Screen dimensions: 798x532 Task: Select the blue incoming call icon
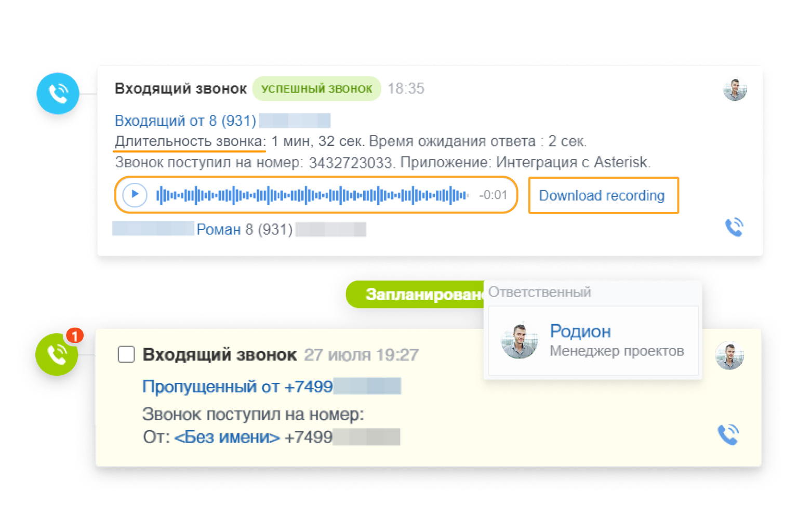(x=58, y=94)
